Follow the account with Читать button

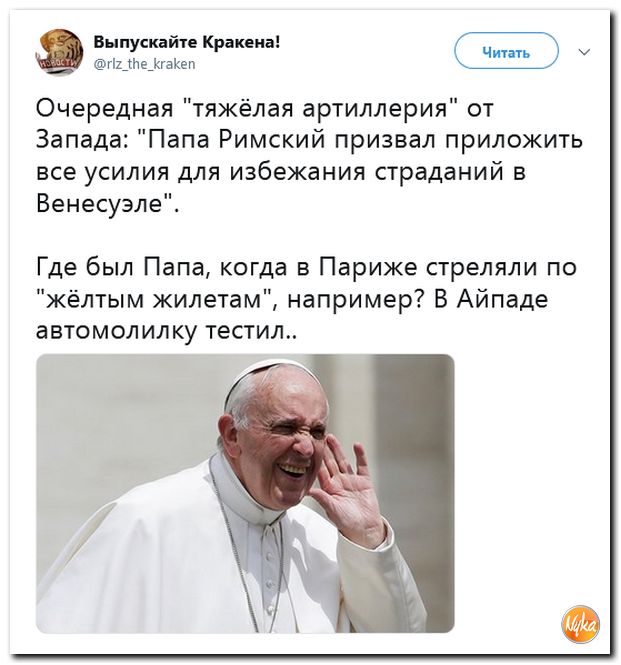coord(506,51)
